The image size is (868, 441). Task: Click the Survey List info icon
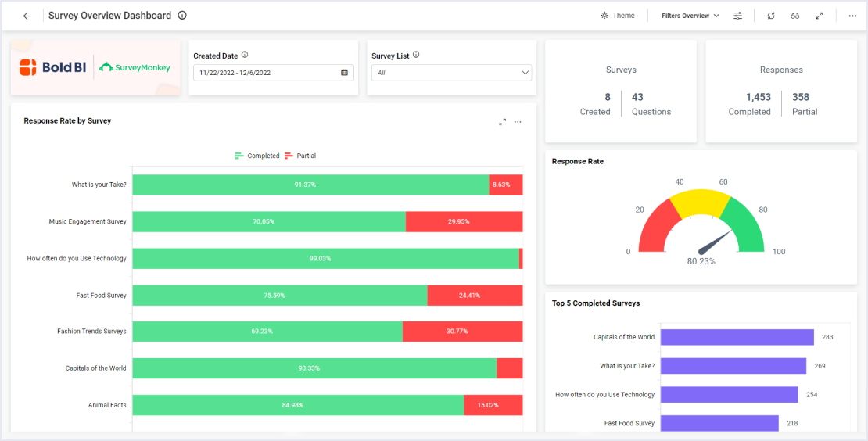(x=416, y=55)
